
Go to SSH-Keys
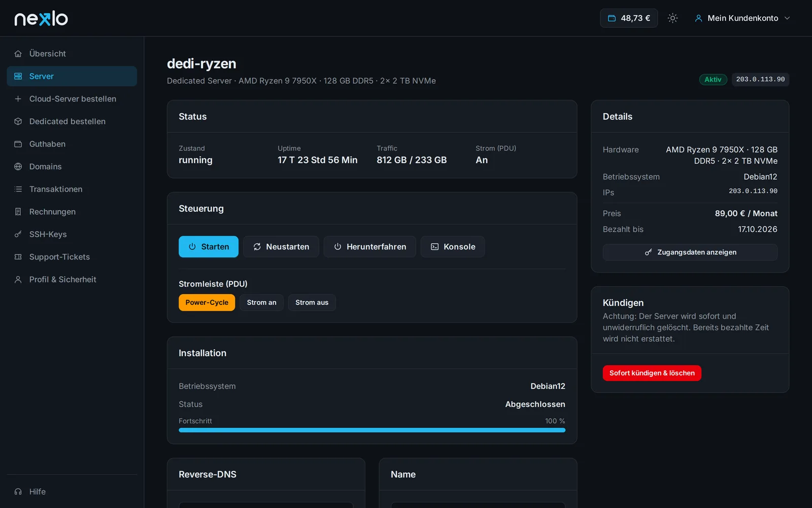tap(72, 235)
